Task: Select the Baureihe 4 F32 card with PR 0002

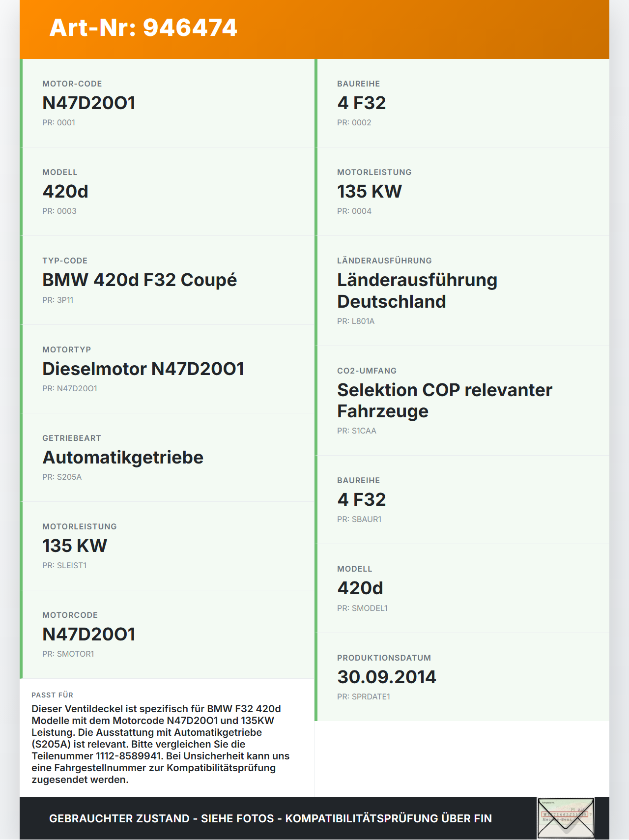Action: (462, 103)
